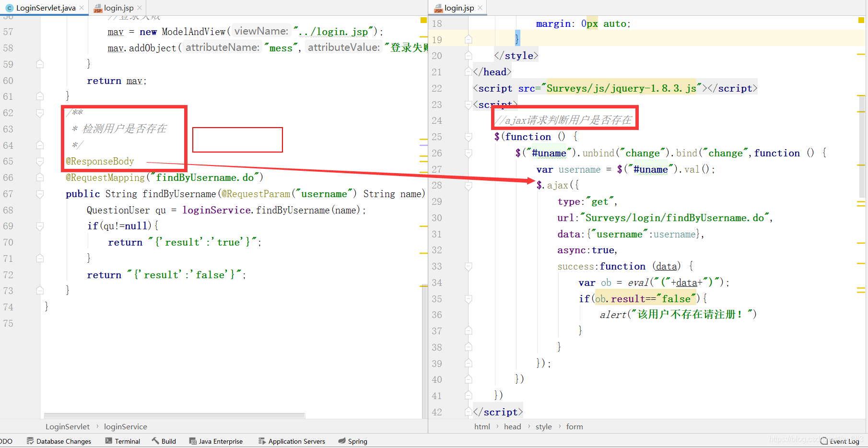Screen dimensions: 868x448
Task: Click 'type:"get"' line
Action: [x=587, y=201]
